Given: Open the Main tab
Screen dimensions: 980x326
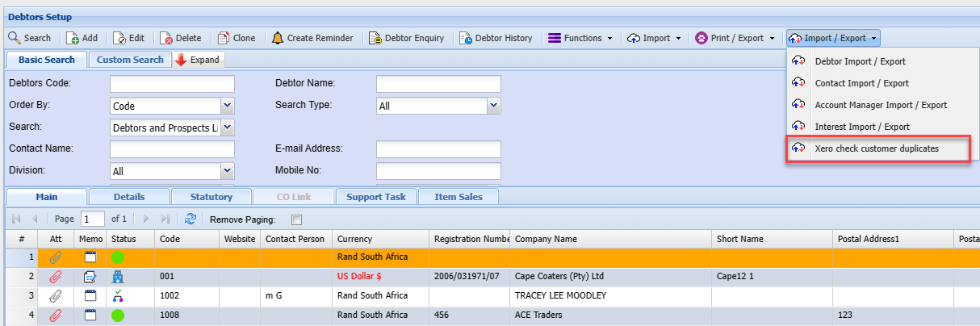Looking at the screenshot, I should (x=46, y=197).
